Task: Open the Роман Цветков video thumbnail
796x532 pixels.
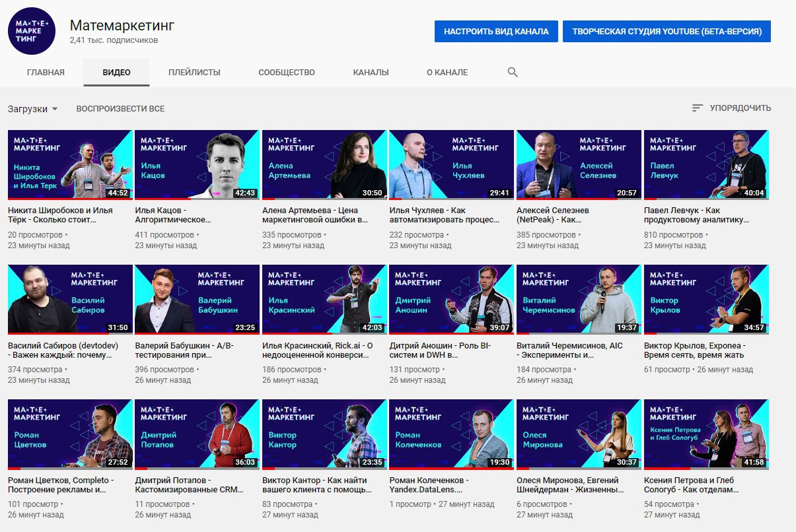Action: (x=70, y=434)
